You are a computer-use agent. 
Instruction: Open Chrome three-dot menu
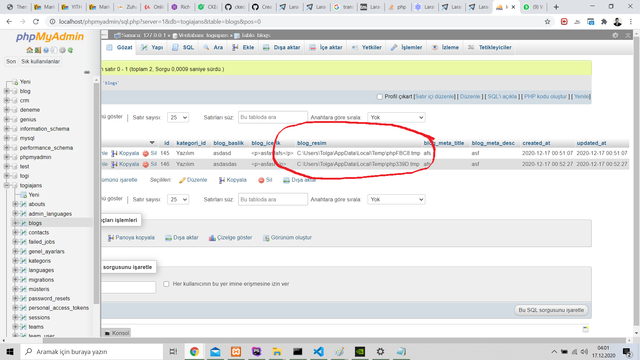[x=631, y=22]
